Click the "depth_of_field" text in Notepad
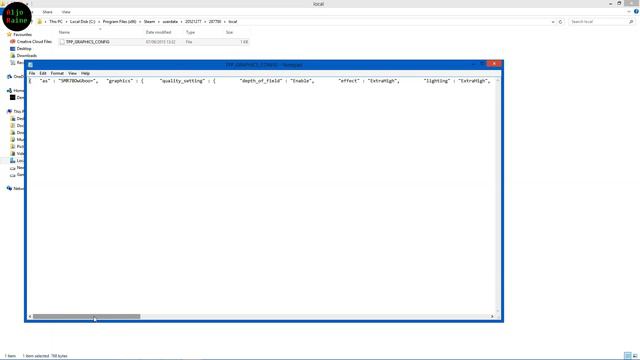Image resolution: width=640 pixels, height=360 pixels. pos(261,81)
